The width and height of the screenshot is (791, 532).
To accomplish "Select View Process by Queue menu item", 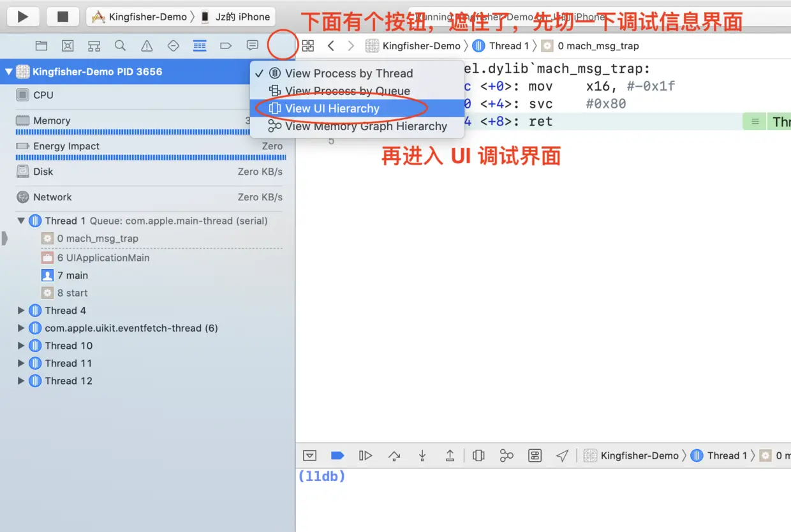I will [x=357, y=91].
